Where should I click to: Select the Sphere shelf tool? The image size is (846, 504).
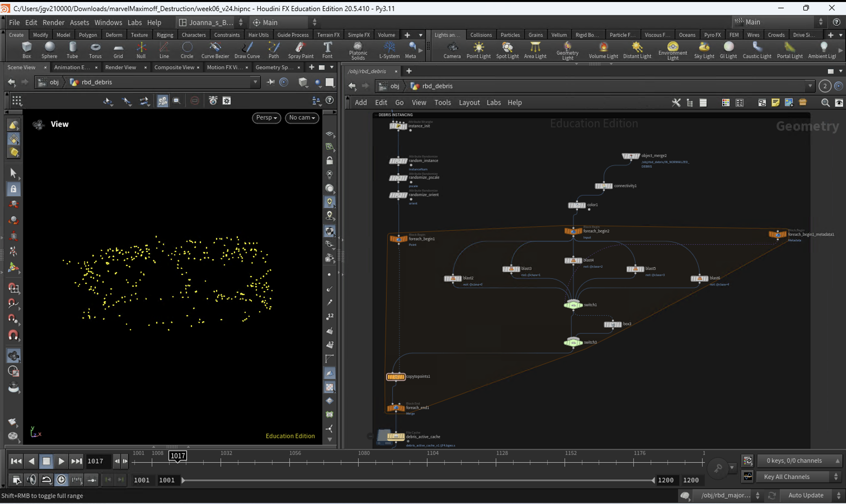click(x=49, y=50)
